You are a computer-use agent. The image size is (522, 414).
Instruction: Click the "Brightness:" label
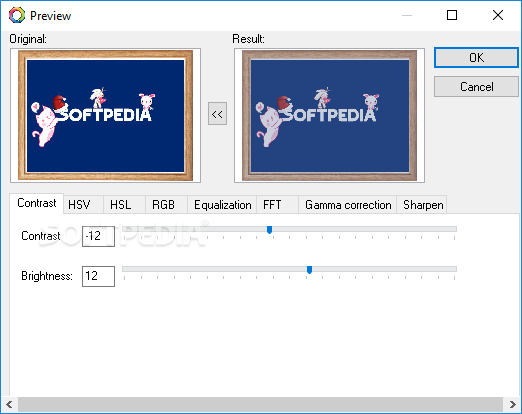coord(47,276)
